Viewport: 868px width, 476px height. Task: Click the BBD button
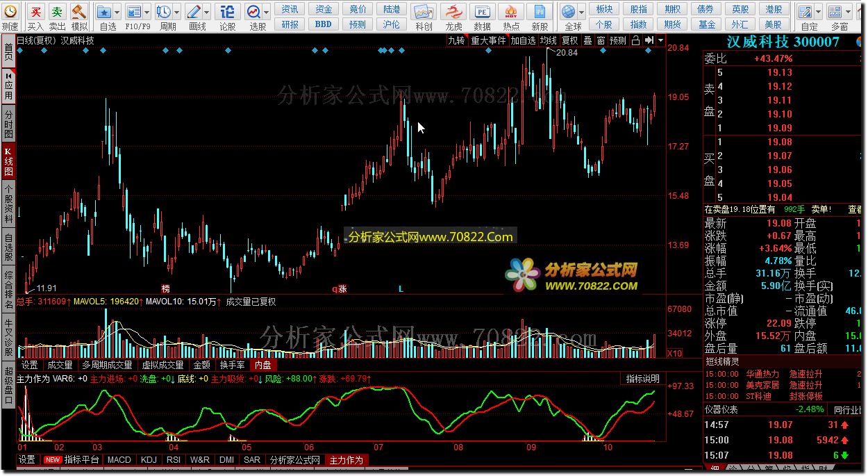tap(324, 24)
